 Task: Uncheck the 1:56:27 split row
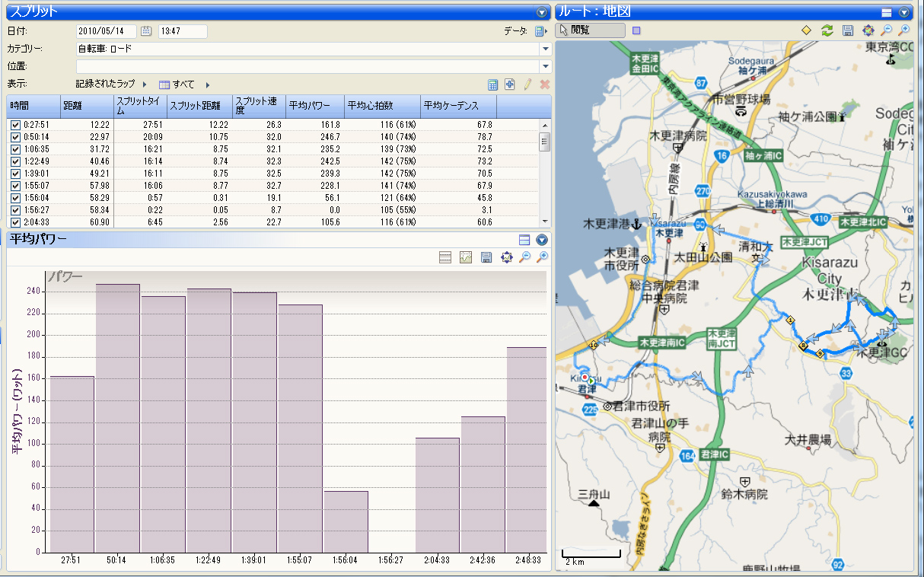(15, 209)
